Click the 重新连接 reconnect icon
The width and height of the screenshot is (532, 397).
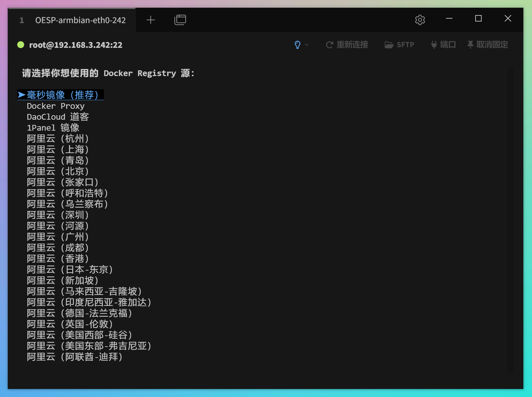tap(330, 45)
